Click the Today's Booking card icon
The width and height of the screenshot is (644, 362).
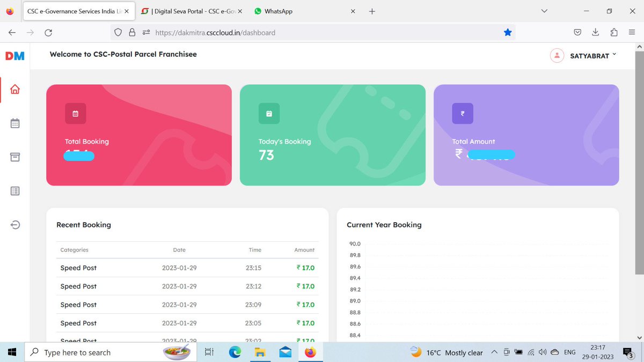click(269, 114)
